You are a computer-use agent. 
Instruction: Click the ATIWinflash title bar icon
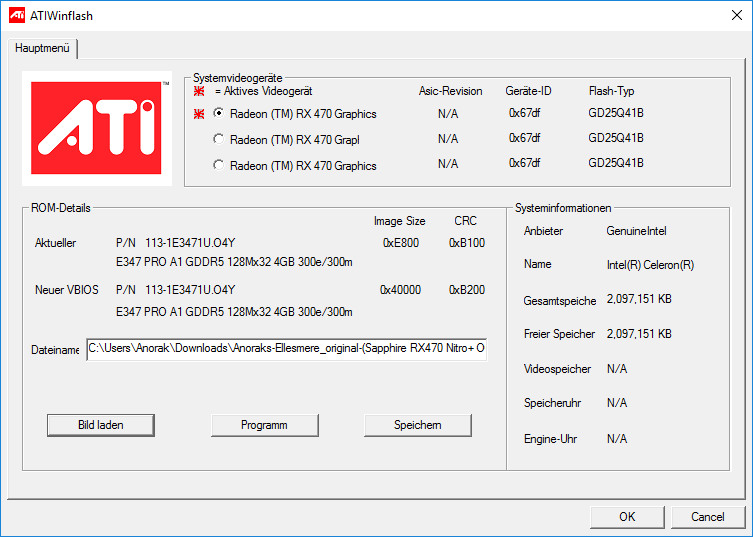point(17,15)
